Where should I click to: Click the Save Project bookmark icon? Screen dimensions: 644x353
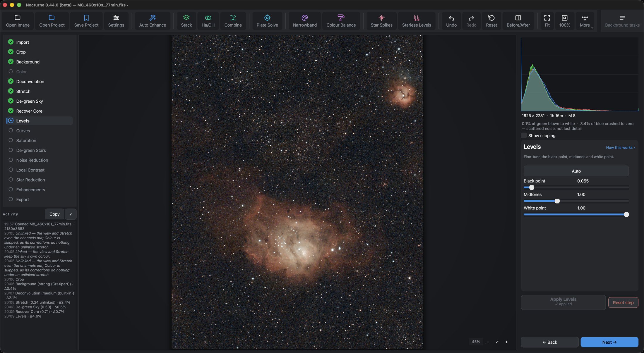click(86, 18)
